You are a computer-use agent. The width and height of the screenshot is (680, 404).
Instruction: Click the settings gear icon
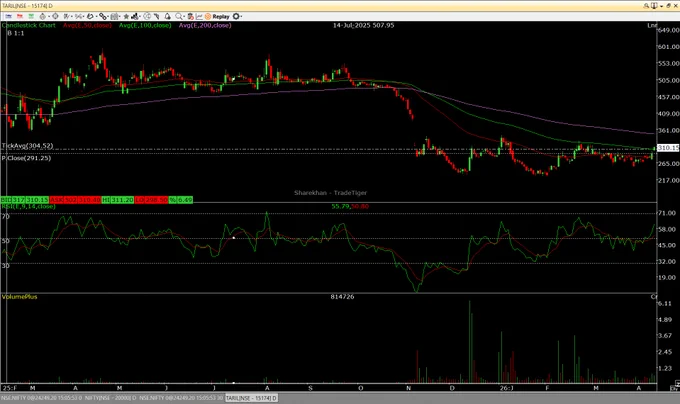(x=235, y=16)
